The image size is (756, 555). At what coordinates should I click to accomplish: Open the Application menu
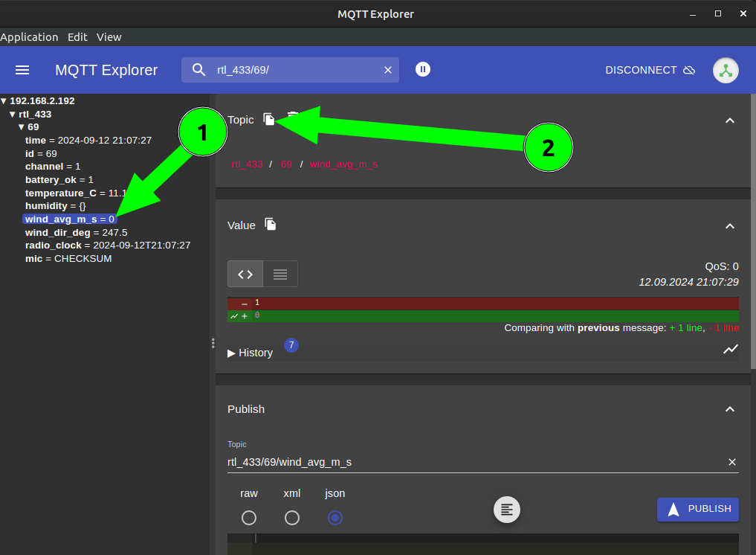[x=29, y=37]
